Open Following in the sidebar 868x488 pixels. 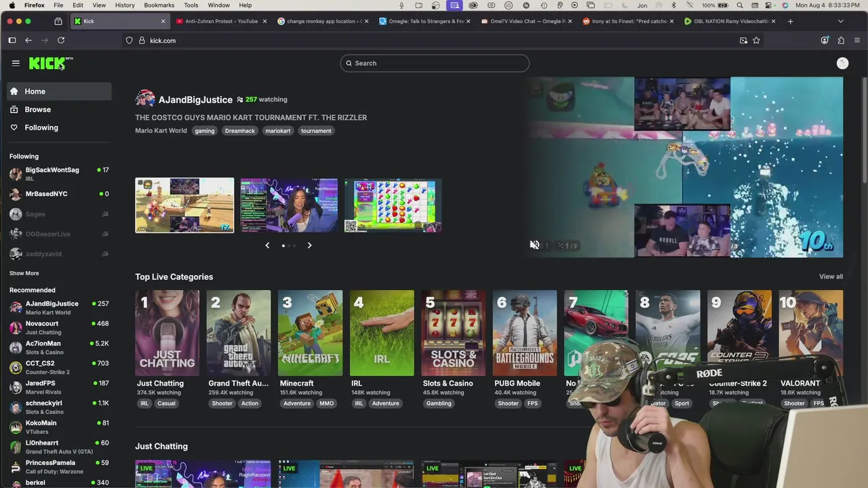[x=60, y=127]
